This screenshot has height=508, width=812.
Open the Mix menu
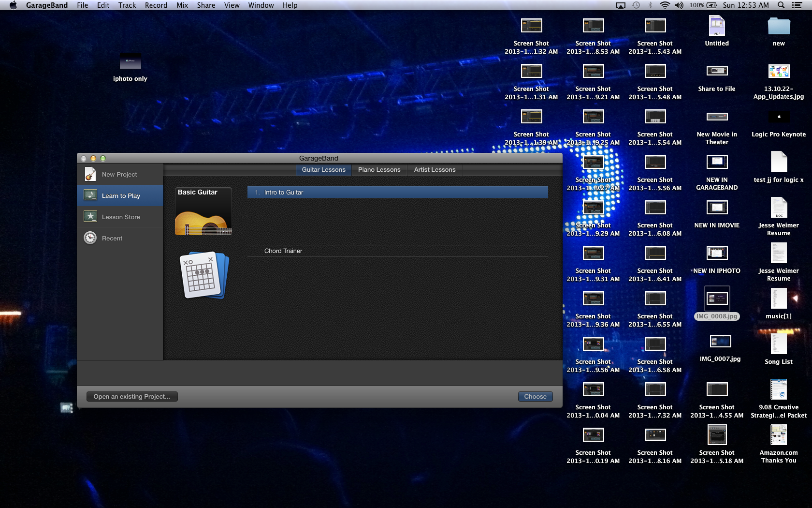click(x=182, y=5)
